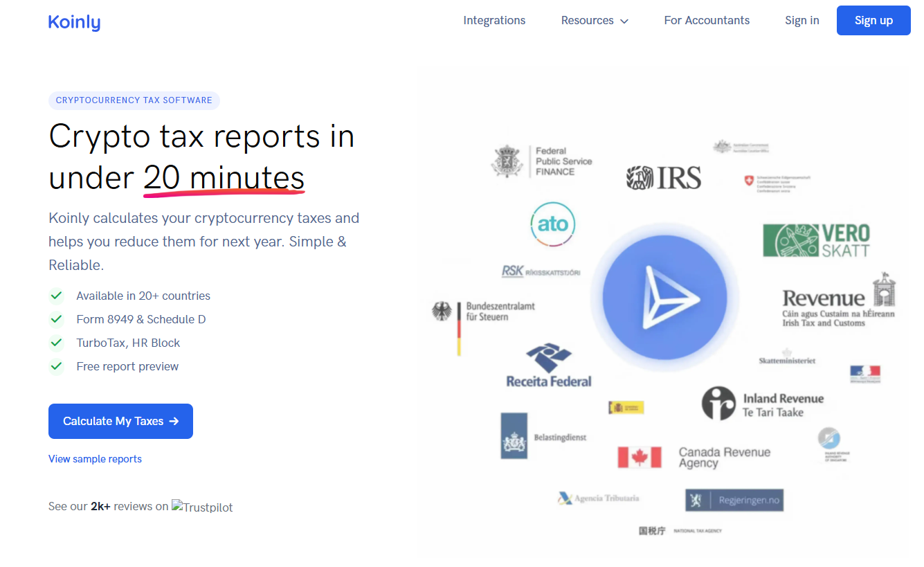924x567 pixels.
Task: Click the Inland Revenue Te Tari Taake logo
Action: [x=762, y=404]
